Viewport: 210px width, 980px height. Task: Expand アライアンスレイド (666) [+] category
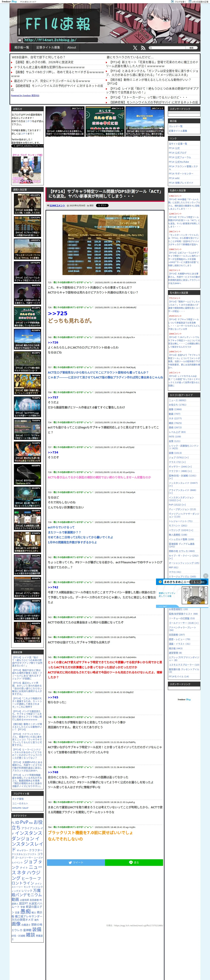click(182, 491)
